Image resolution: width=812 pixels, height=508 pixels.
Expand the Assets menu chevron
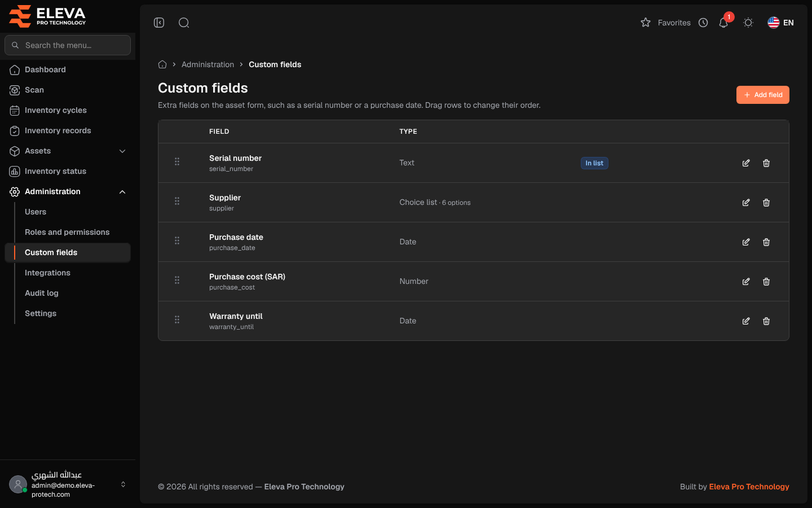122,151
